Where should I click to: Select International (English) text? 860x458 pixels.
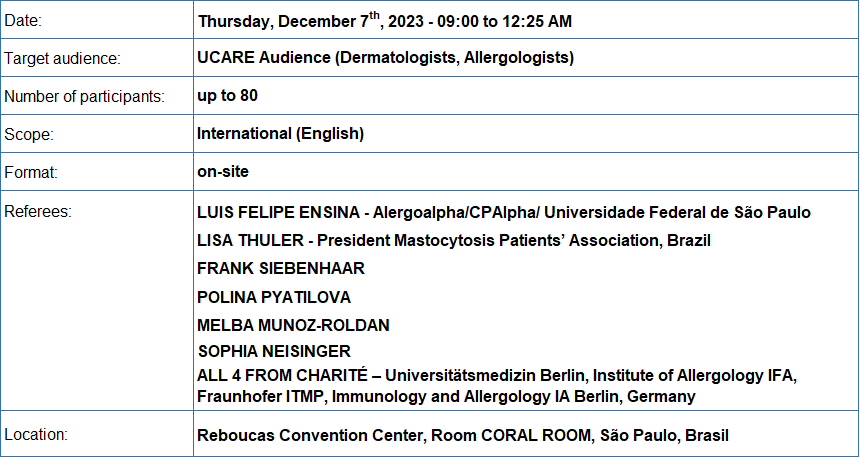click(280, 133)
